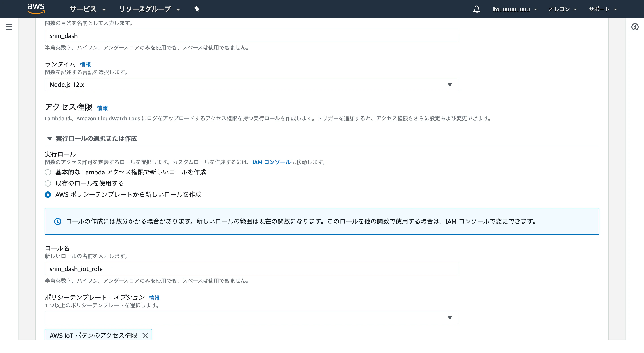Open the IAM コンソール link

point(271,162)
